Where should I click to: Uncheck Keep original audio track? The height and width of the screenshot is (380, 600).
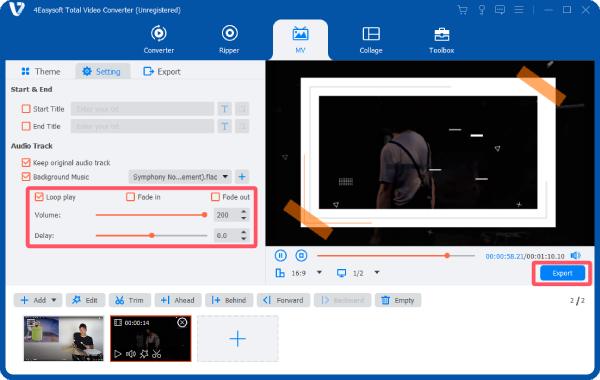(26, 163)
